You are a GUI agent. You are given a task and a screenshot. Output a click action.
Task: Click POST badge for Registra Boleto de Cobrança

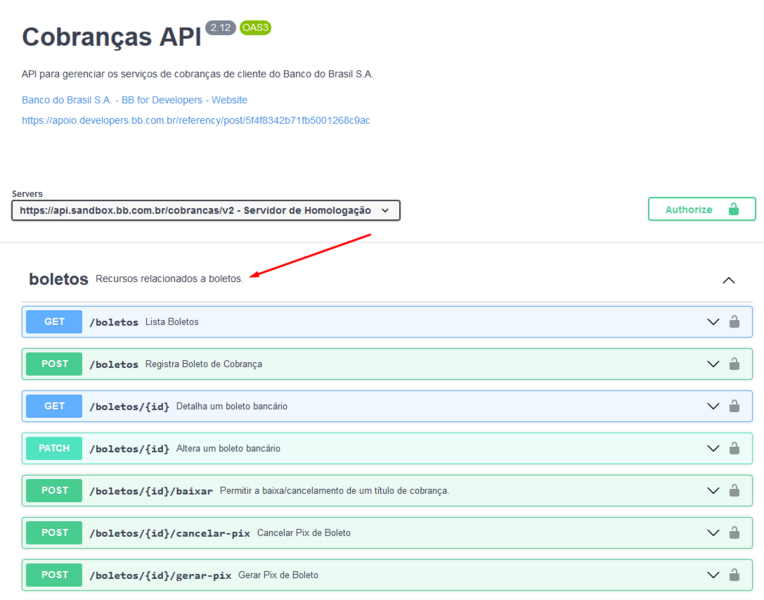[54, 364]
